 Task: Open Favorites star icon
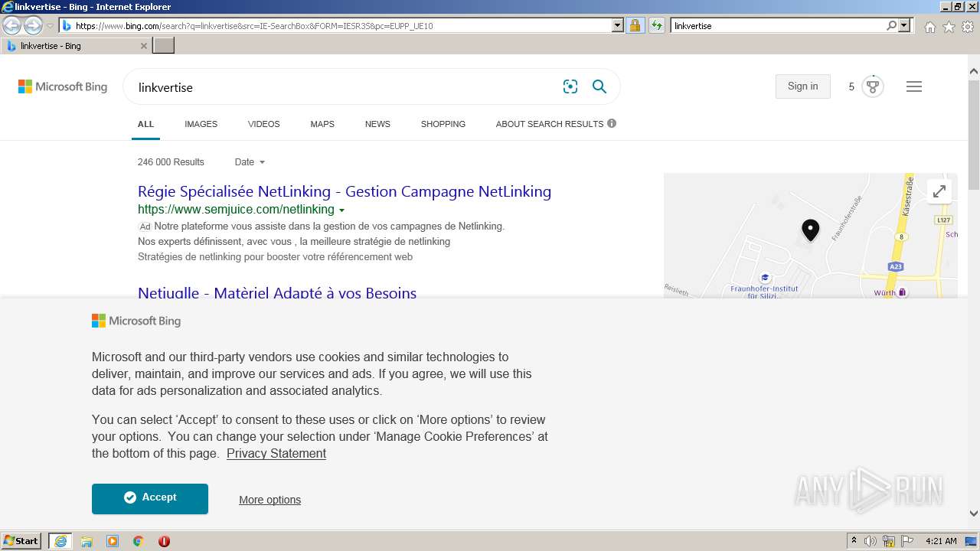[x=949, y=27]
